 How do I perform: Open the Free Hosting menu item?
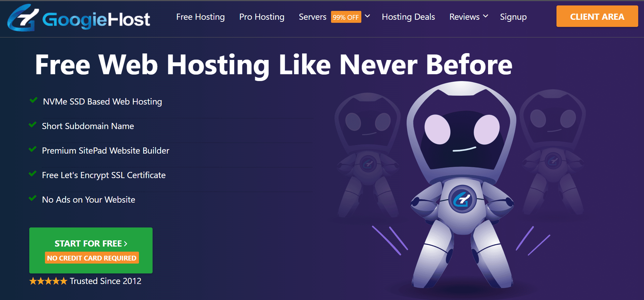[x=201, y=17]
